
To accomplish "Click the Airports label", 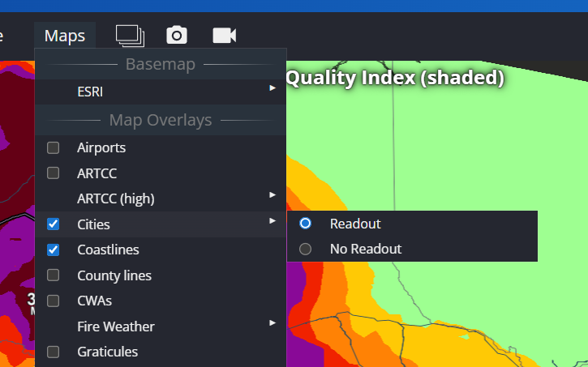I will [x=101, y=148].
